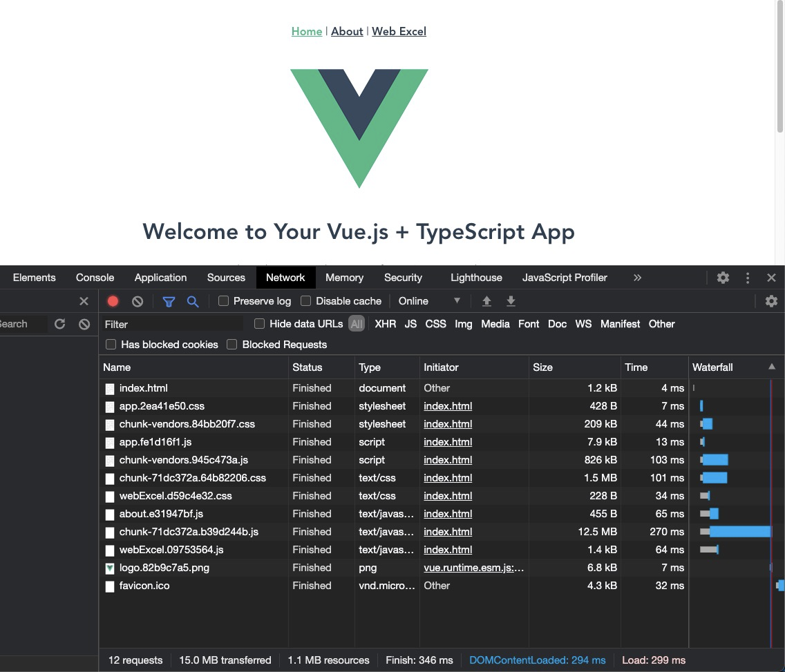Toggle Waterfall column sort arrow
The width and height of the screenshot is (785, 672).
[x=772, y=367]
